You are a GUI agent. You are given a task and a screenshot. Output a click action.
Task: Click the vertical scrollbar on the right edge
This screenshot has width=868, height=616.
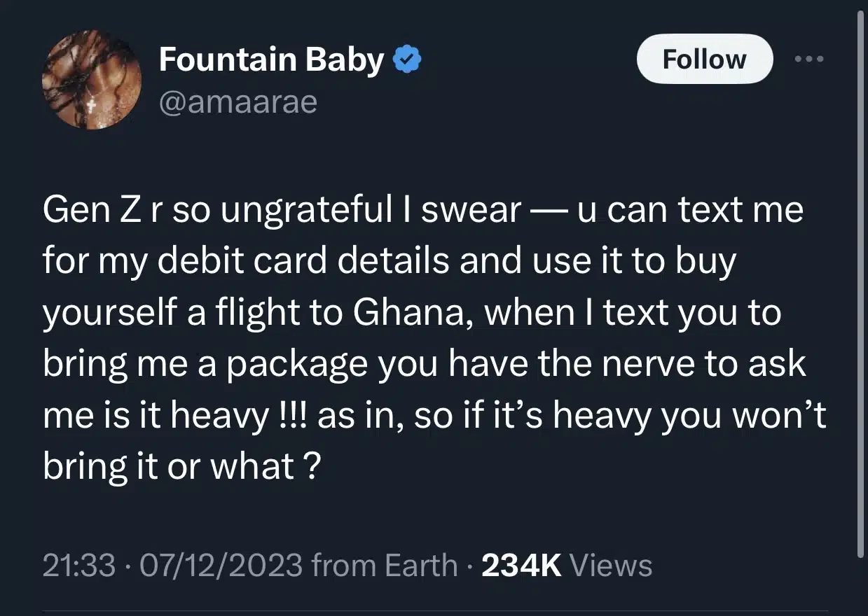click(x=860, y=280)
